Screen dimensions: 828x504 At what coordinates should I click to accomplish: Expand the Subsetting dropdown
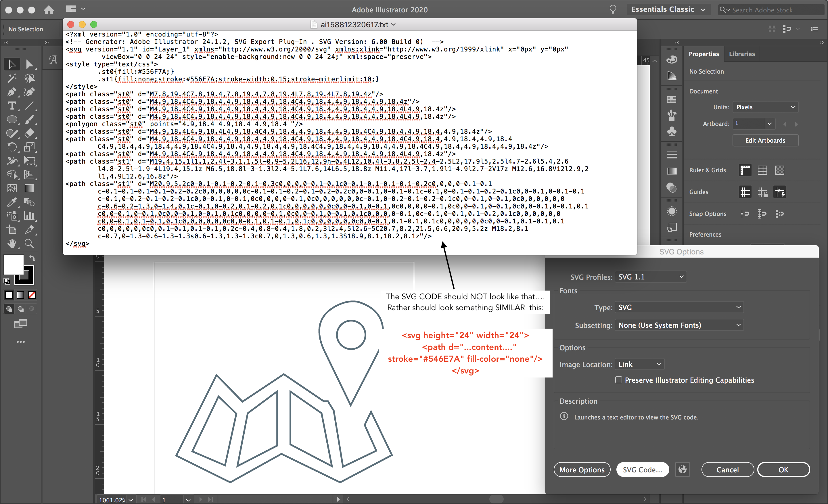tap(679, 325)
